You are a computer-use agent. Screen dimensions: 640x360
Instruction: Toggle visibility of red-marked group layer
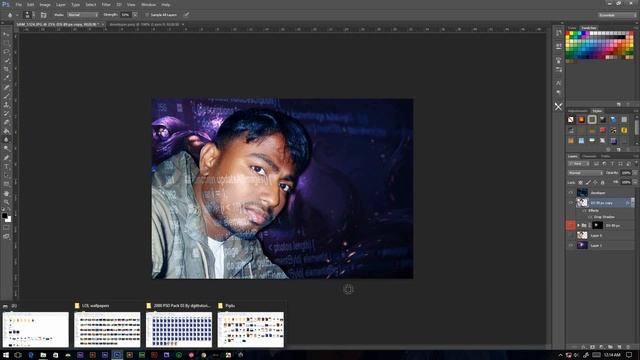tap(571, 225)
